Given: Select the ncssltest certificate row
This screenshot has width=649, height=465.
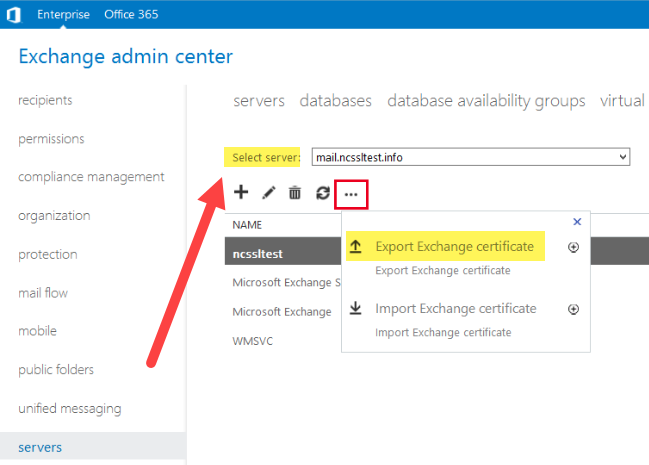Looking at the screenshot, I should pyautogui.click(x=283, y=251).
